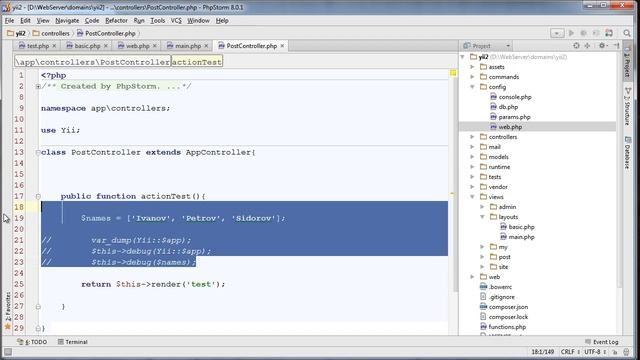Click the Collapse All icon in Project panel
Image resolution: width=640 pixels, height=360 pixels.
[x=587, y=46]
